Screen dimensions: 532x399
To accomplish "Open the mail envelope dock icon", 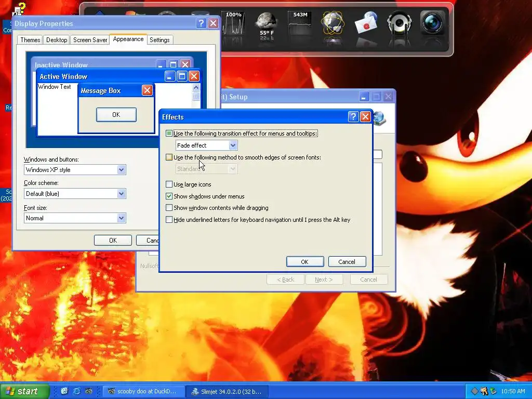I will 366,22.
